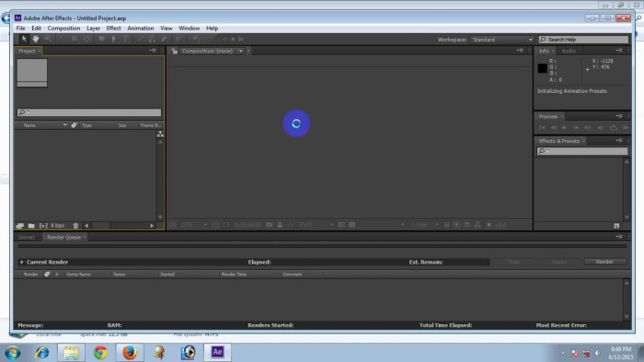Select the Pen tool

pos(113,39)
